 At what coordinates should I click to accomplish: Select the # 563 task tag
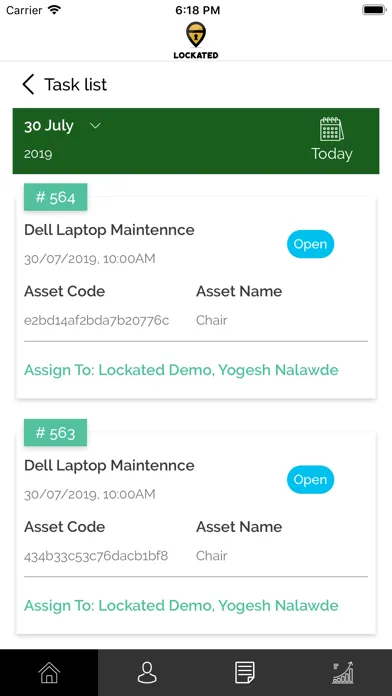55,432
